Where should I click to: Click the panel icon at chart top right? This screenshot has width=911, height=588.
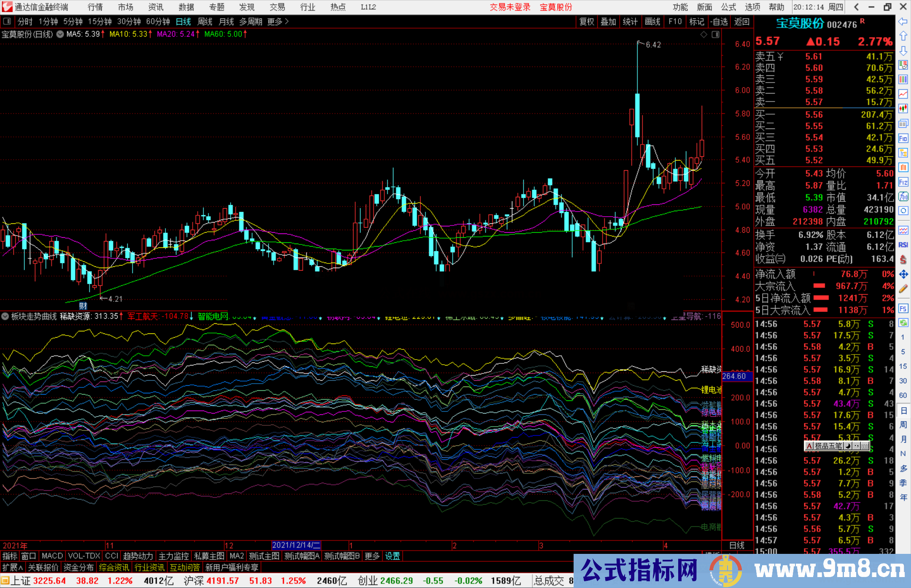click(x=715, y=35)
